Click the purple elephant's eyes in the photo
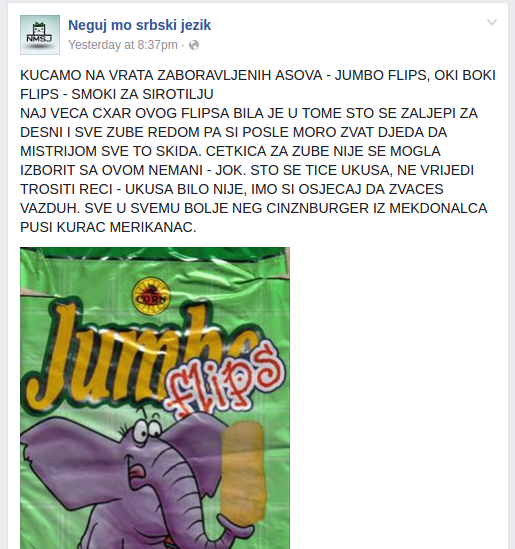 click(146, 430)
